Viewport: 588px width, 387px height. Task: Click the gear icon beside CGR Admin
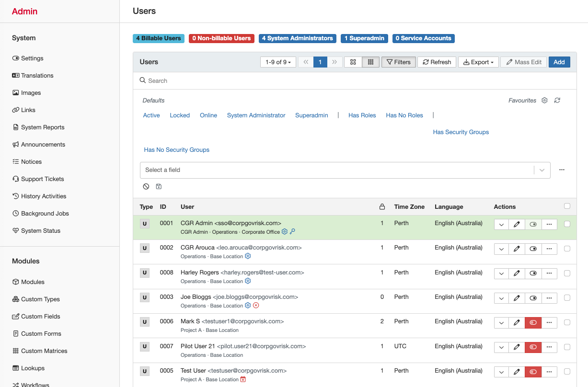tap(284, 232)
